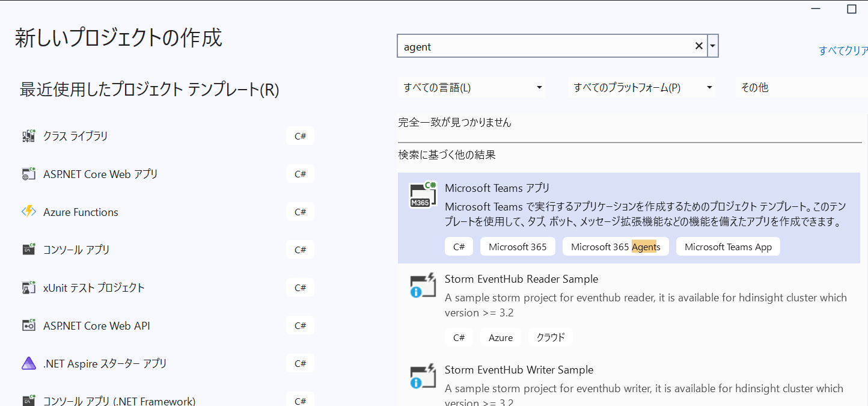Click the C# badge beside Azure Functions
The image size is (868, 406).
coord(300,212)
